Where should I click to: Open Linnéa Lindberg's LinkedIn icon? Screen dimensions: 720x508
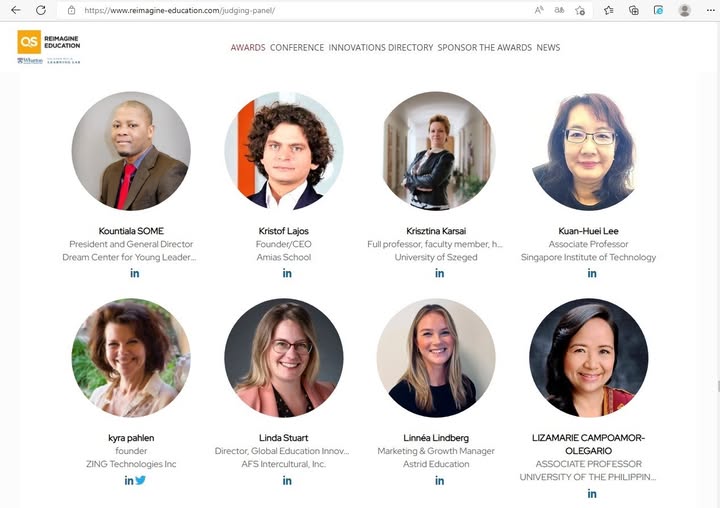[439, 480]
